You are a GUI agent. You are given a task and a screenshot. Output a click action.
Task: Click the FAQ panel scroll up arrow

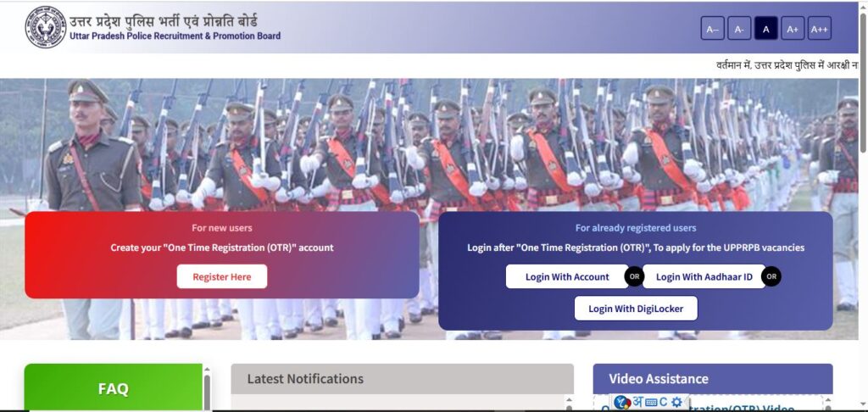[207, 369]
